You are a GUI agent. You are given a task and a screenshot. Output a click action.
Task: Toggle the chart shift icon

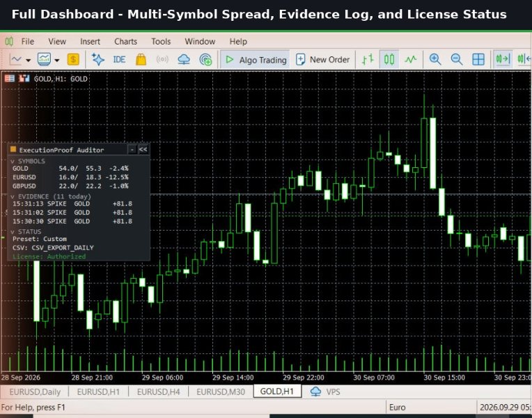pyautogui.click(x=524, y=59)
